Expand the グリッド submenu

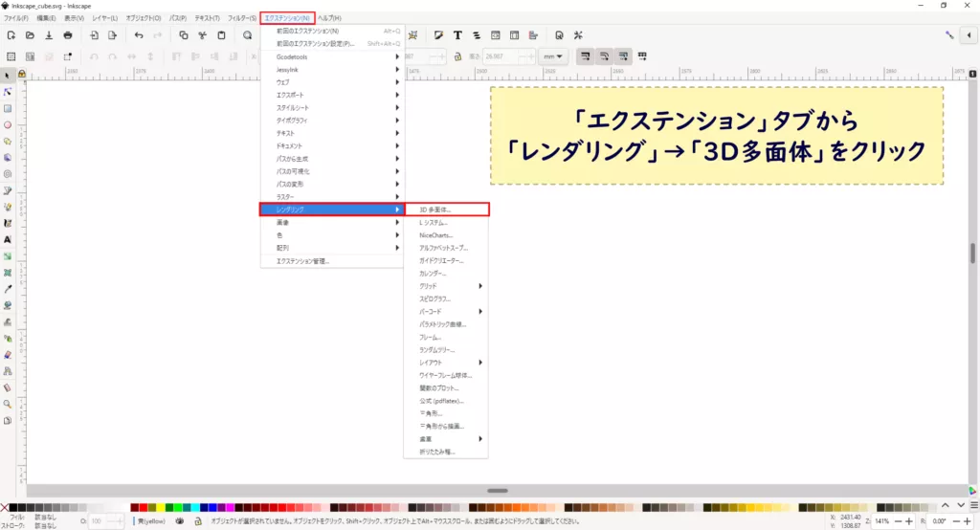click(446, 286)
